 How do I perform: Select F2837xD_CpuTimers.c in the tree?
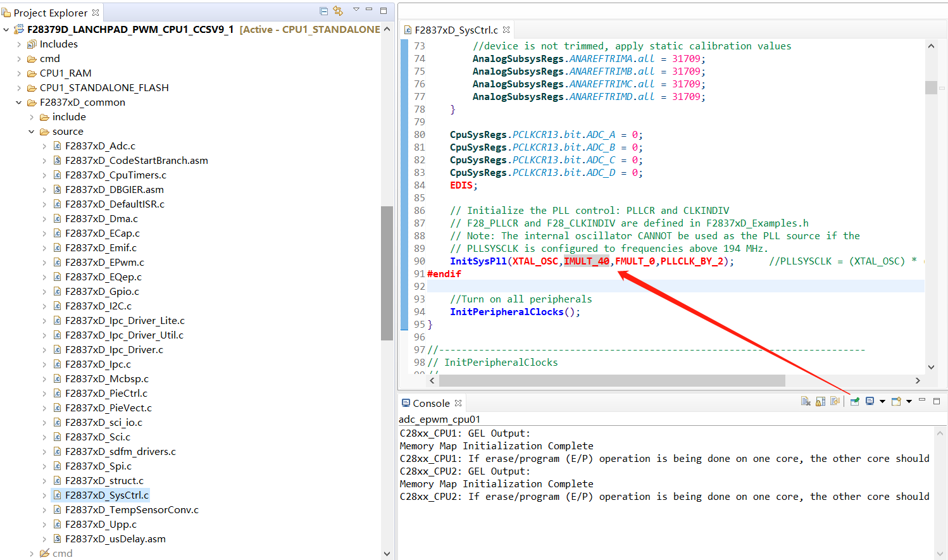click(116, 175)
